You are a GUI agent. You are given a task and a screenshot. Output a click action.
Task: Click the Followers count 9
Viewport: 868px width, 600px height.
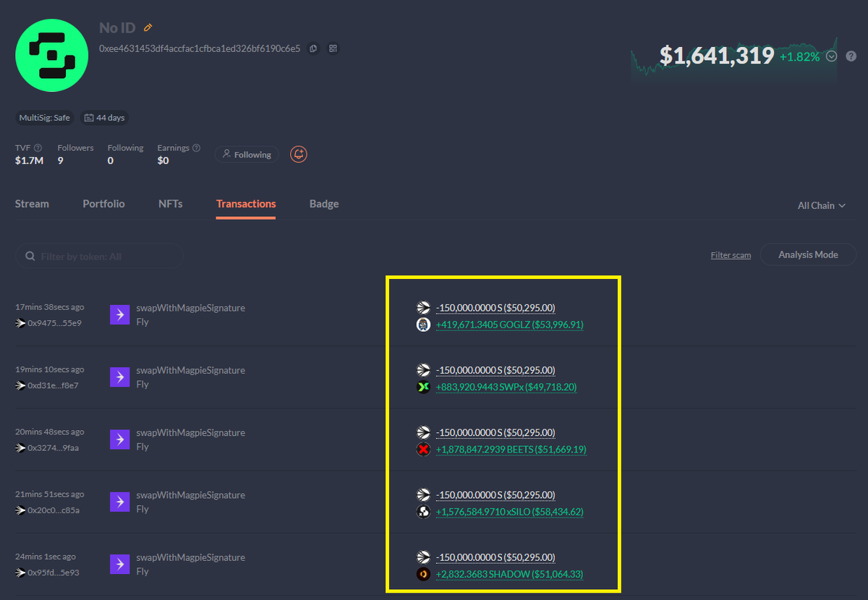[61, 160]
